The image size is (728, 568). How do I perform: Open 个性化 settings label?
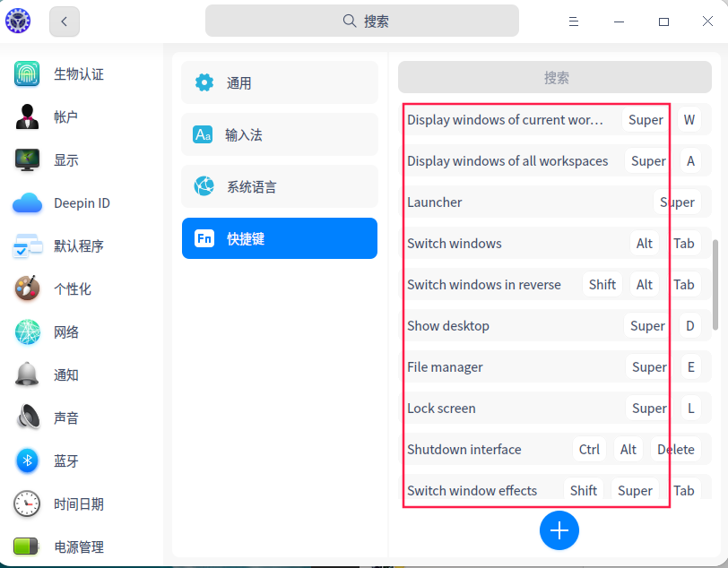(72, 289)
